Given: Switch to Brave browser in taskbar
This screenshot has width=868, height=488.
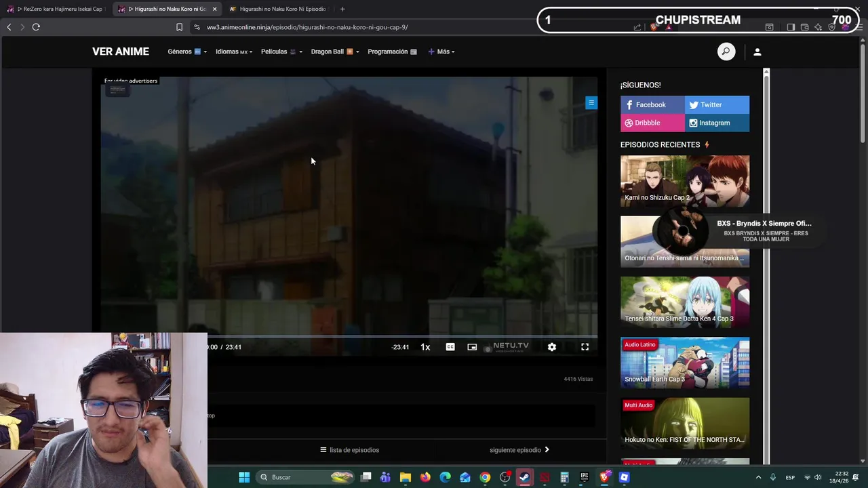Looking at the screenshot, I should tap(604, 477).
